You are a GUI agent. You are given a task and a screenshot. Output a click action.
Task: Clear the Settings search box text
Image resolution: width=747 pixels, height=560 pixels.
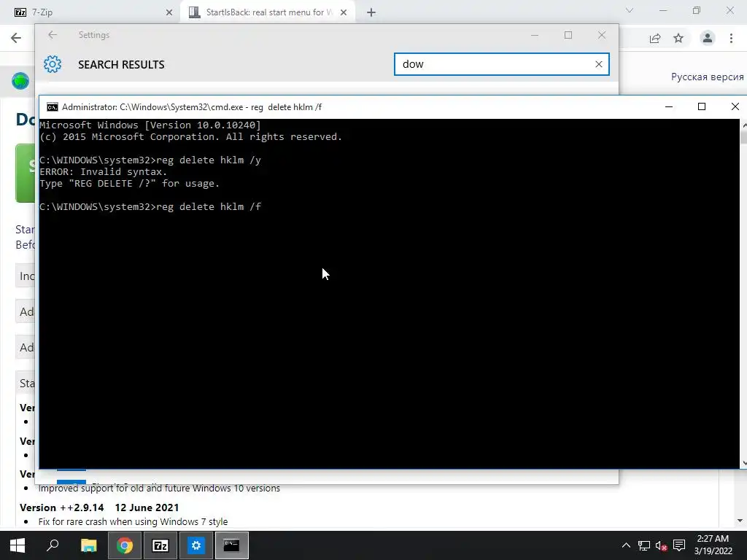pos(599,64)
